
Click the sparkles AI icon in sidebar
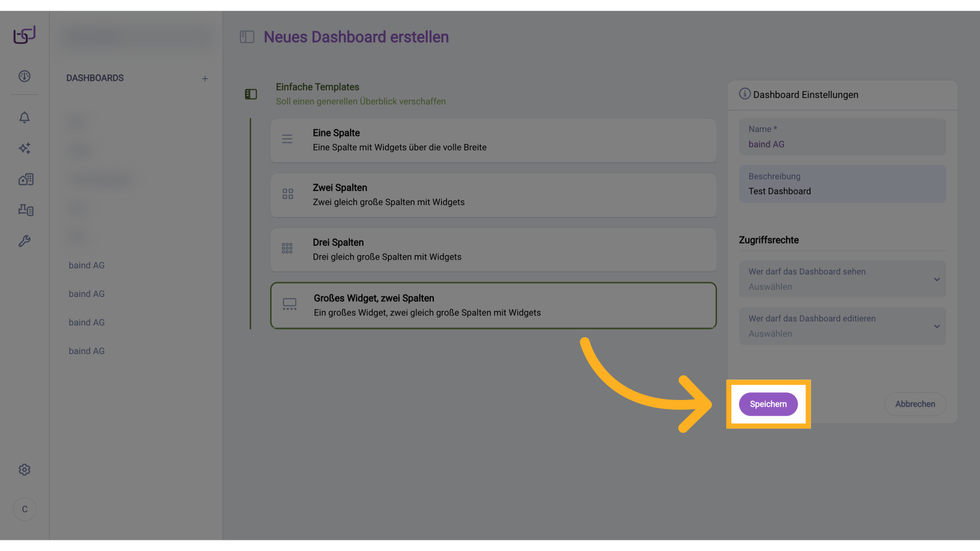24,148
